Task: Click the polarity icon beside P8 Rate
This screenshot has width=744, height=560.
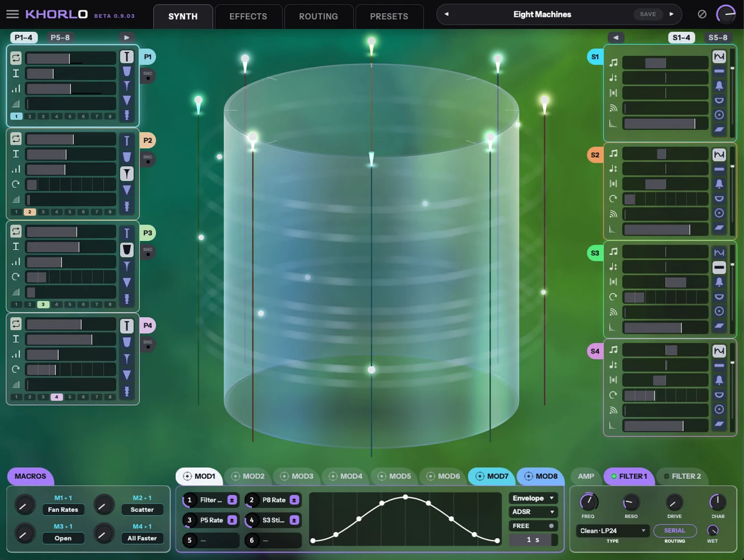Action: (x=294, y=500)
